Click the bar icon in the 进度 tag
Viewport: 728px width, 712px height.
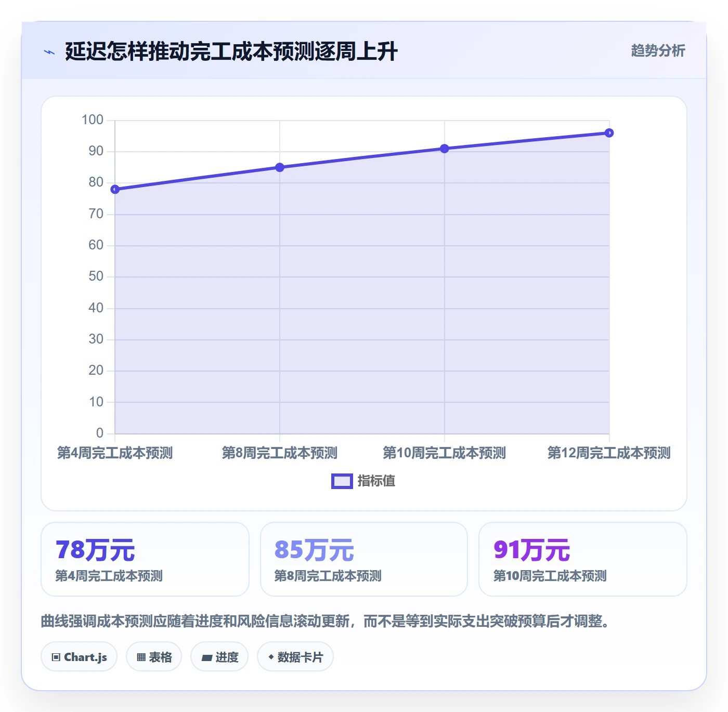[x=207, y=658]
